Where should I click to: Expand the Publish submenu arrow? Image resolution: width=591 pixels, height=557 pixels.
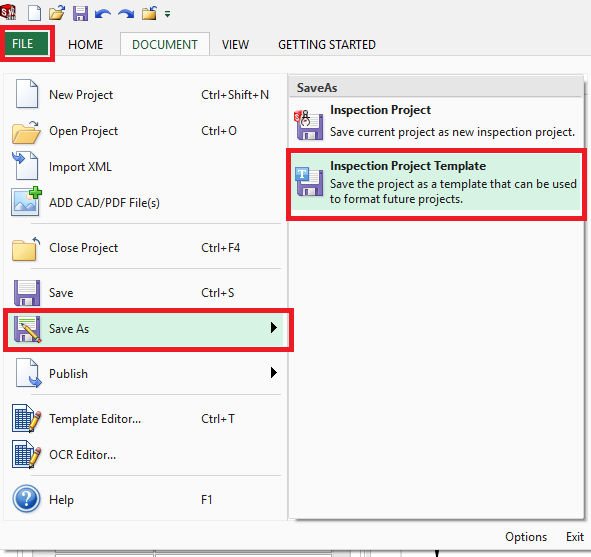(274, 373)
